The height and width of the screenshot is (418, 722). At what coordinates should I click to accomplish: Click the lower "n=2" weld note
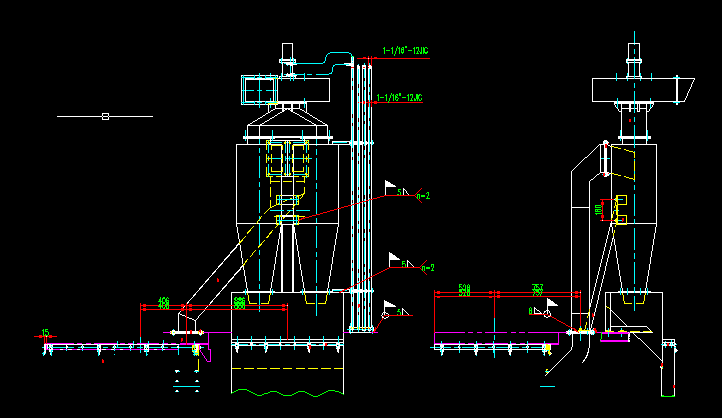pyautogui.click(x=428, y=268)
